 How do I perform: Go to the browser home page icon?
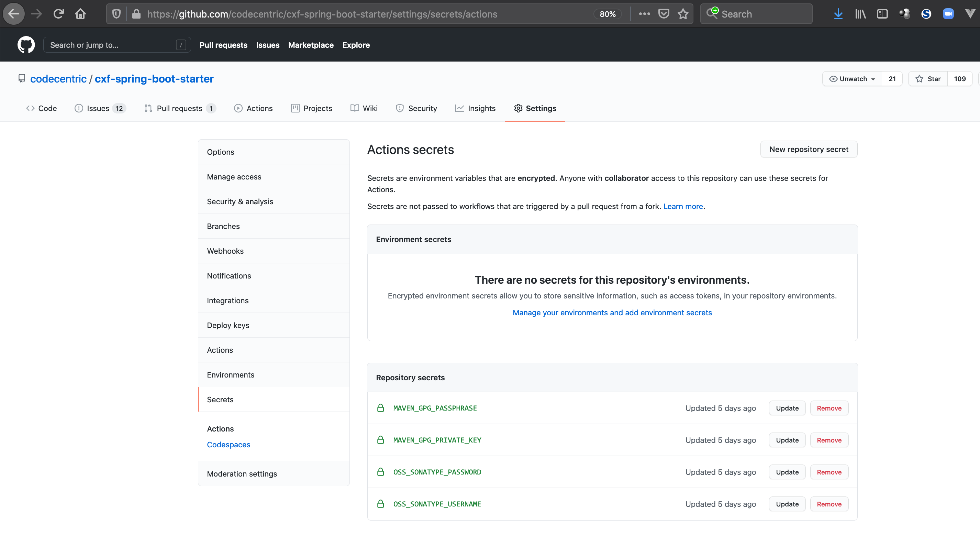pyautogui.click(x=80, y=14)
